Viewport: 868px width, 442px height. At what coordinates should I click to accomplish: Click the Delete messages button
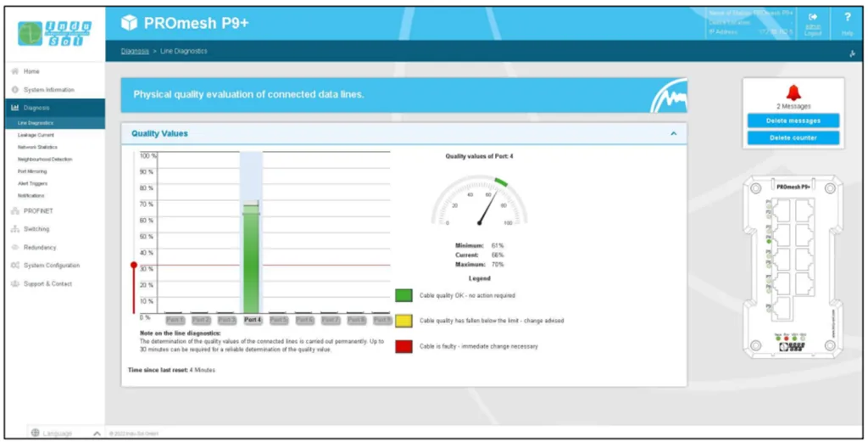[793, 120]
